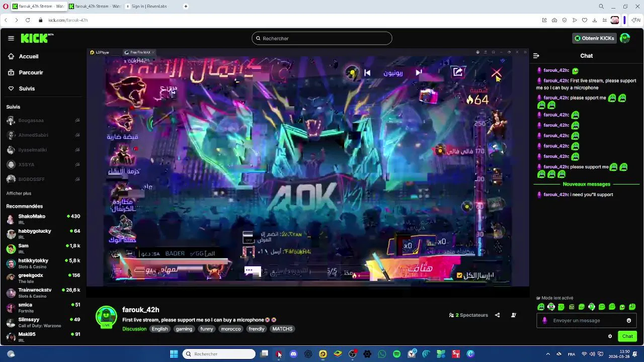Viewport: 644px width, 362px height.
Task: Open recommended channel habbygolucky
Action: click(43, 234)
